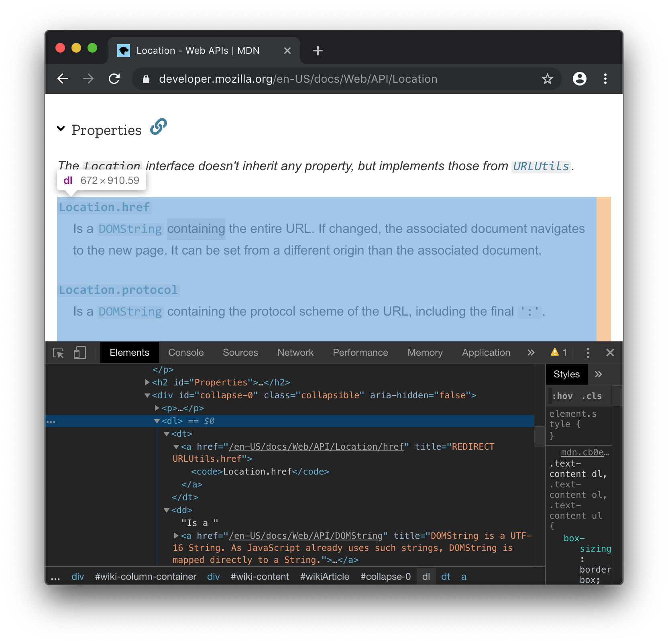Select #wiki-content in the breadcrumb

(x=260, y=577)
